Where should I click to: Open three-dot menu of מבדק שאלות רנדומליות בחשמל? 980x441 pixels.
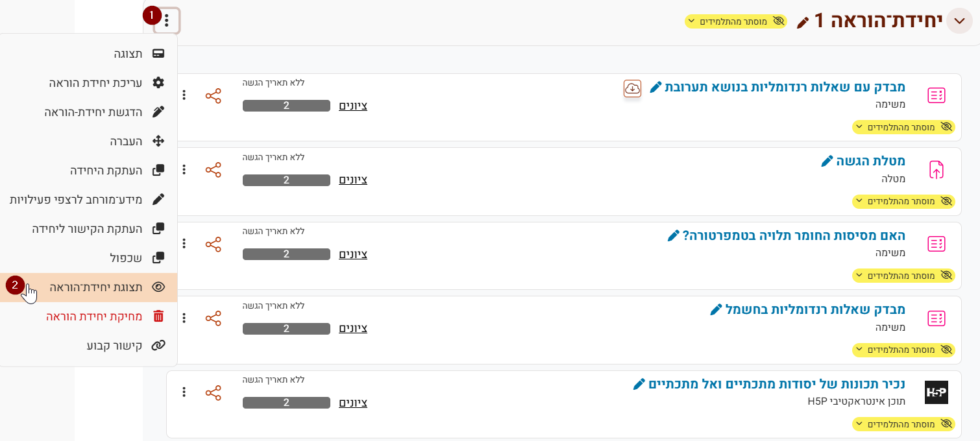(184, 318)
